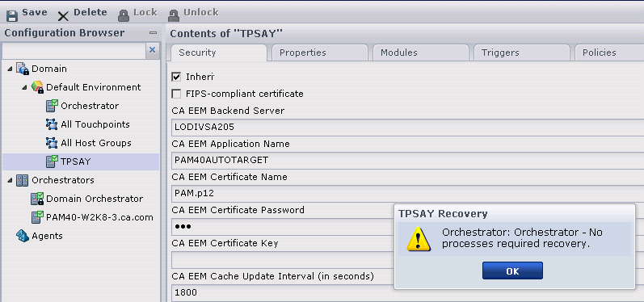The image size is (644, 302).
Task: Select PAM40-W2K8-3.ca.com tree item
Action: (99, 217)
